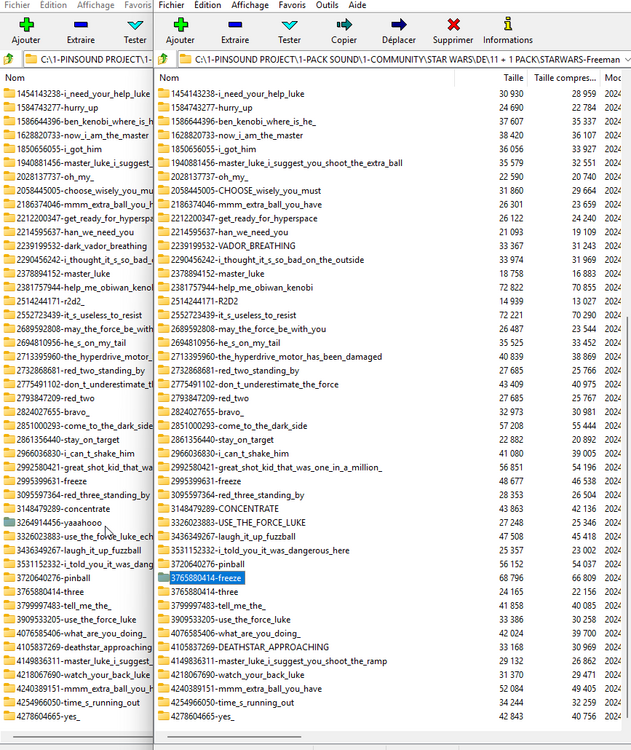The height and width of the screenshot is (750, 631).
Task: Click Tester icon in left window
Action: pyautogui.click(x=135, y=25)
